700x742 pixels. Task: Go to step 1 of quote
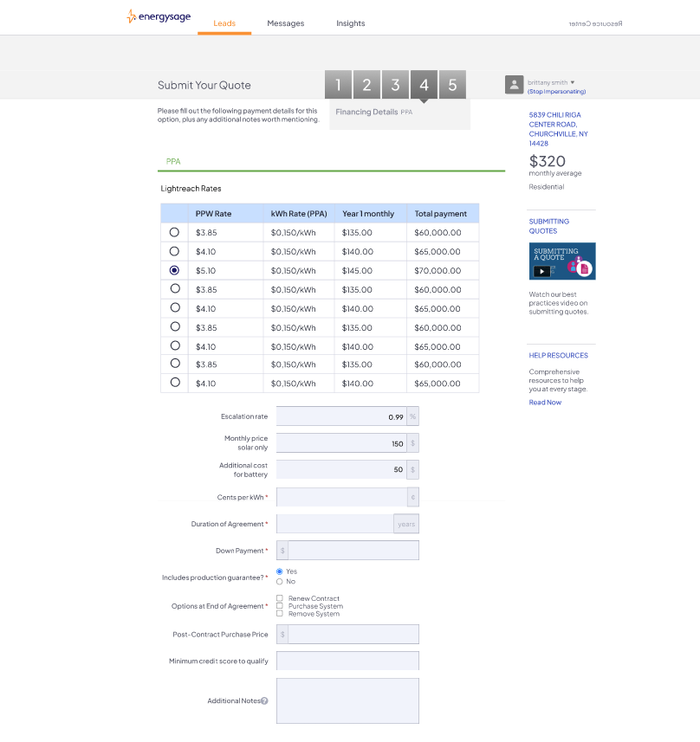coord(338,85)
